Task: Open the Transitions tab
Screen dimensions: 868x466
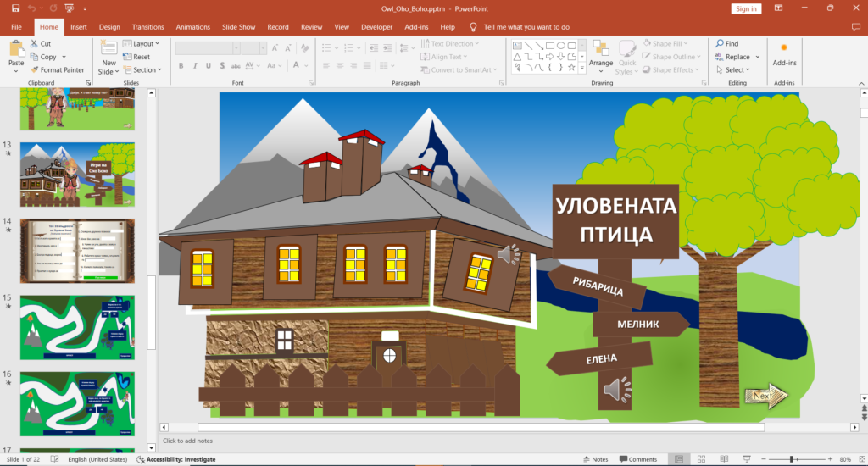Action: pyautogui.click(x=147, y=26)
